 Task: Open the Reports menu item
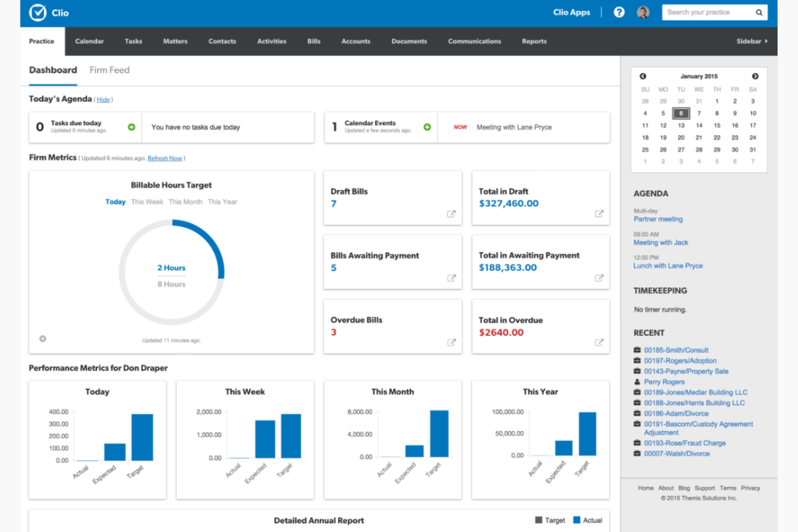(534, 41)
